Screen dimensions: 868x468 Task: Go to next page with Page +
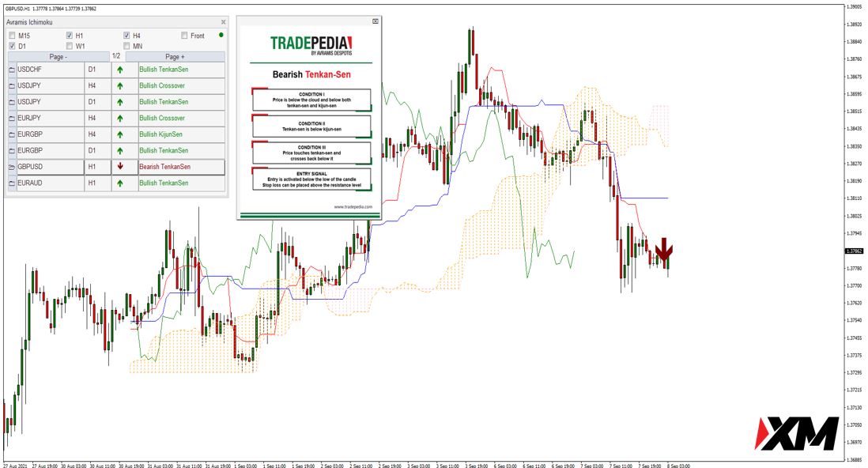pos(175,56)
